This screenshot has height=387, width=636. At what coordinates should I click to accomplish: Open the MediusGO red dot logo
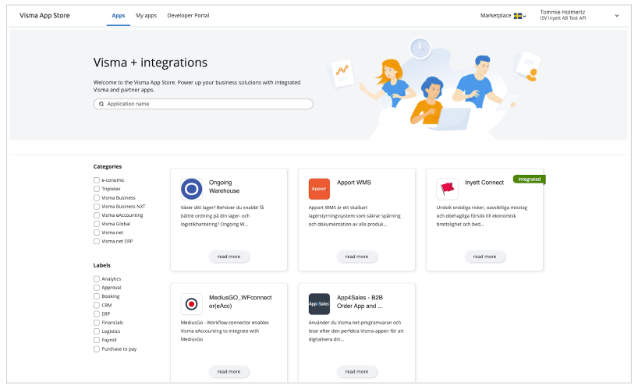pos(191,304)
